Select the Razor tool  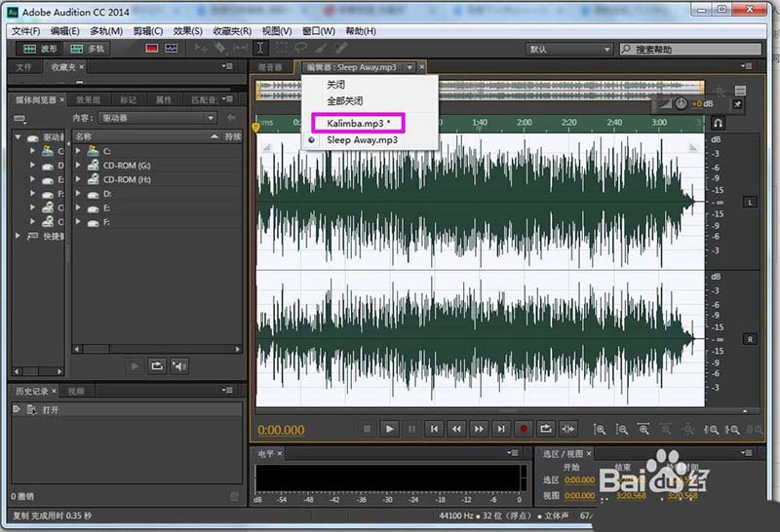point(220,48)
